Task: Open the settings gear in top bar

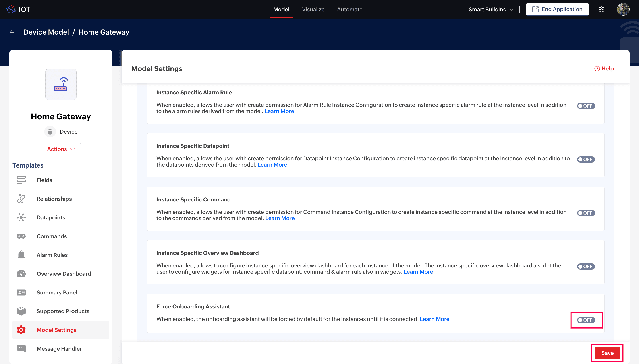Action: tap(601, 10)
